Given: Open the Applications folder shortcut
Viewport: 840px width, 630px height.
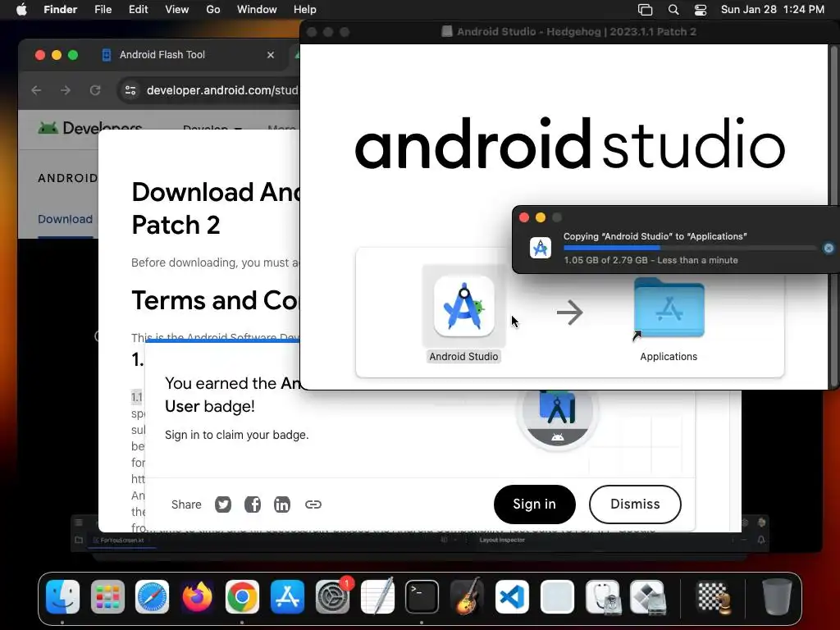Looking at the screenshot, I should tap(669, 308).
